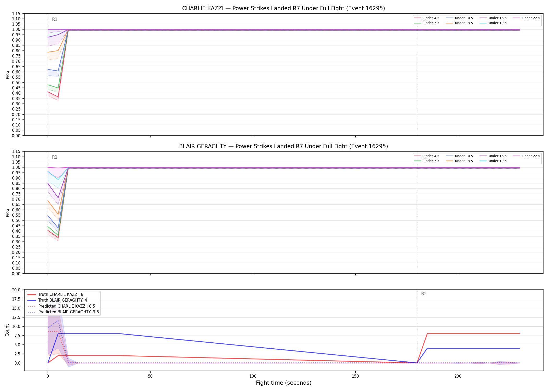The width and height of the screenshot is (549, 392).
Task: Select 'under 22.5' legend entry in top chart
Action: click(x=527, y=18)
